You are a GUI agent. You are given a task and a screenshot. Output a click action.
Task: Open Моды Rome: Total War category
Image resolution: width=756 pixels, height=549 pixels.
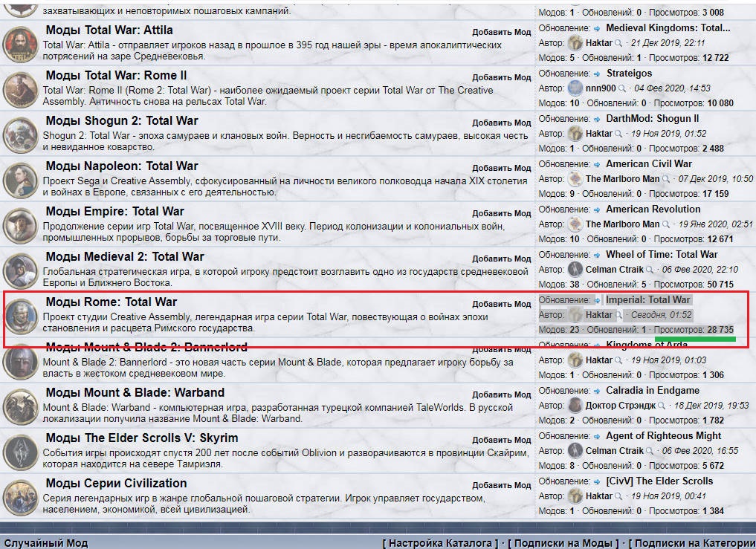point(112,302)
